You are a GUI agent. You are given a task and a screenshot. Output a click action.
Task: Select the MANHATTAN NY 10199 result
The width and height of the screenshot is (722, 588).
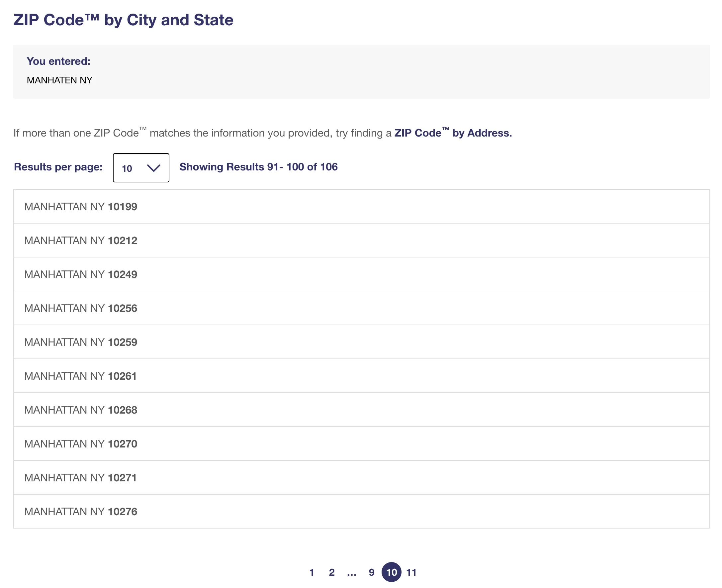[81, 207]
